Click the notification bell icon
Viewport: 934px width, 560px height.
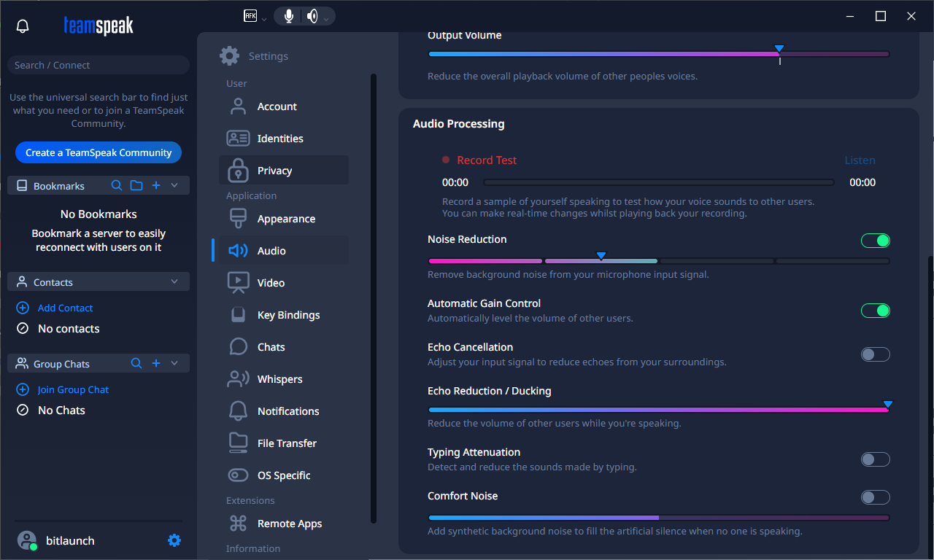23,26
